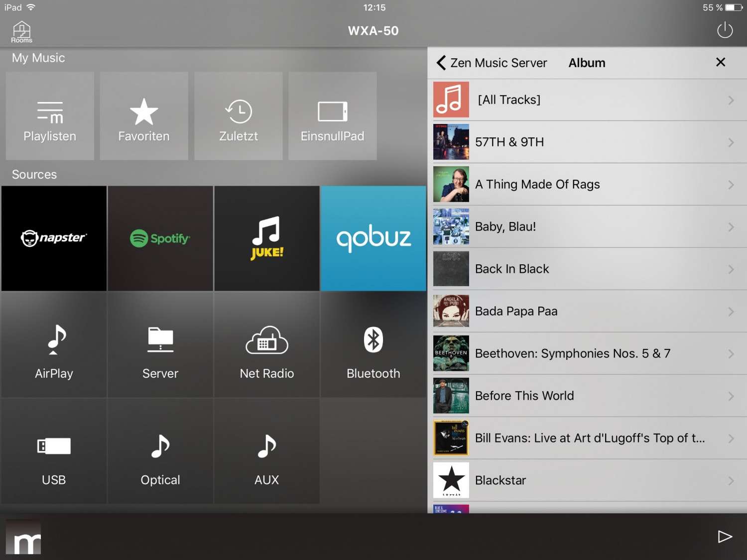This screenshot has height=560, width=747.
Task: Expand chevron on Baby, Blau! row
Action: tap(731, 227)
